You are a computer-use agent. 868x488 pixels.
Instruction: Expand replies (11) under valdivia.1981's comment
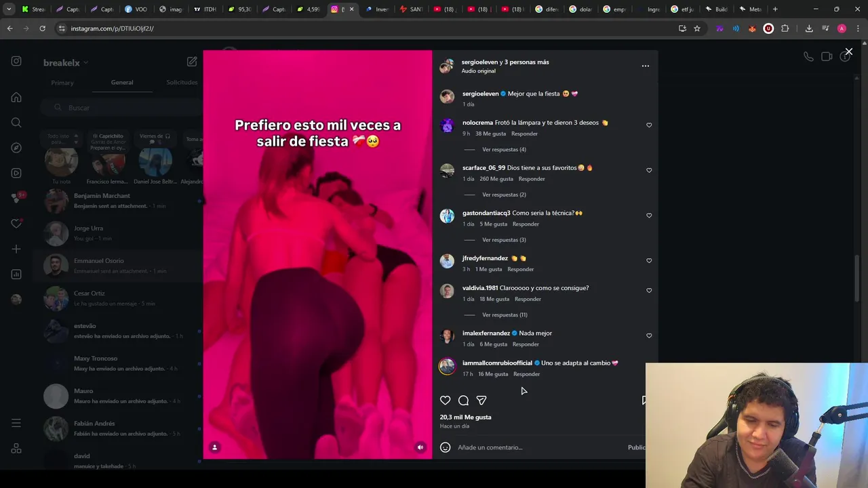(505, 315)
